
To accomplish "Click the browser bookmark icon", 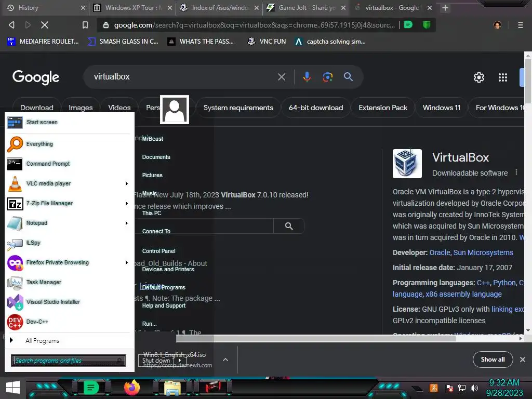I will coord(85,25).
